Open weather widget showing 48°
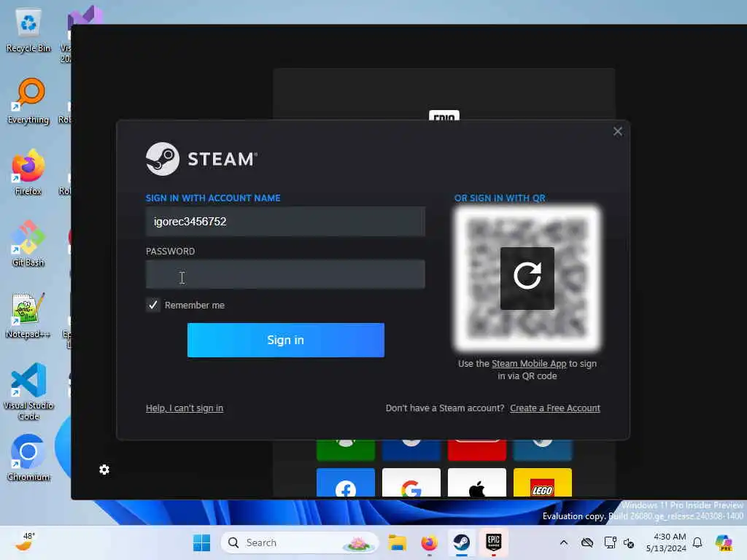747x560 pixels. (x=25, y=542)
